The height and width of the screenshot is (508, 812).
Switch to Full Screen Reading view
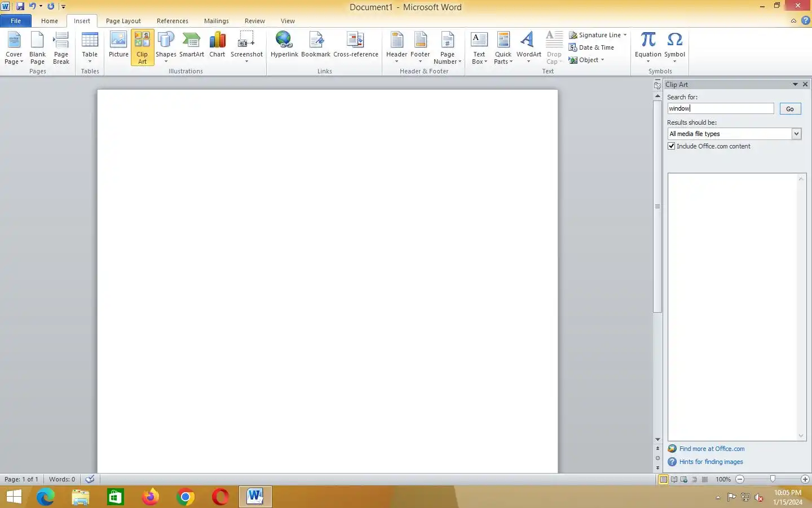coord(674,479)
